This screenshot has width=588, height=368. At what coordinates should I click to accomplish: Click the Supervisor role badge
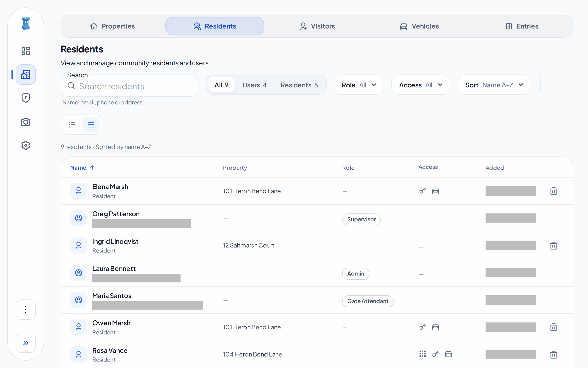point(361,219)
